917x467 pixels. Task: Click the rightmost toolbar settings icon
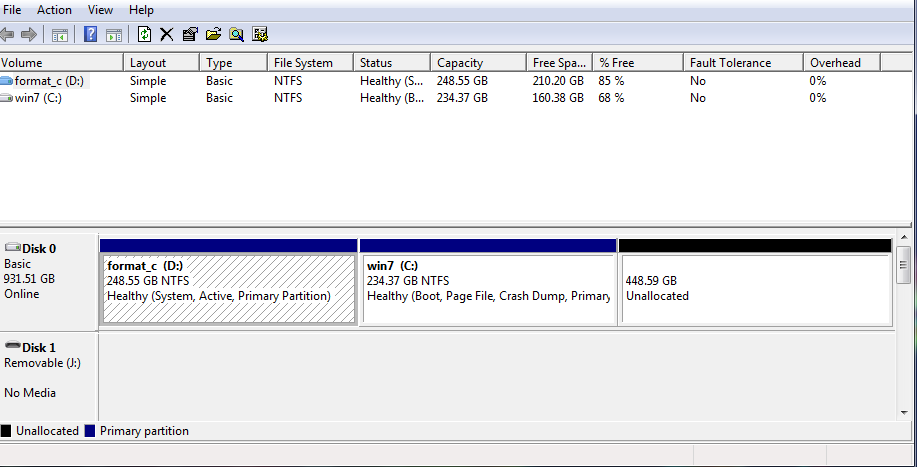(x=260, y=34)
